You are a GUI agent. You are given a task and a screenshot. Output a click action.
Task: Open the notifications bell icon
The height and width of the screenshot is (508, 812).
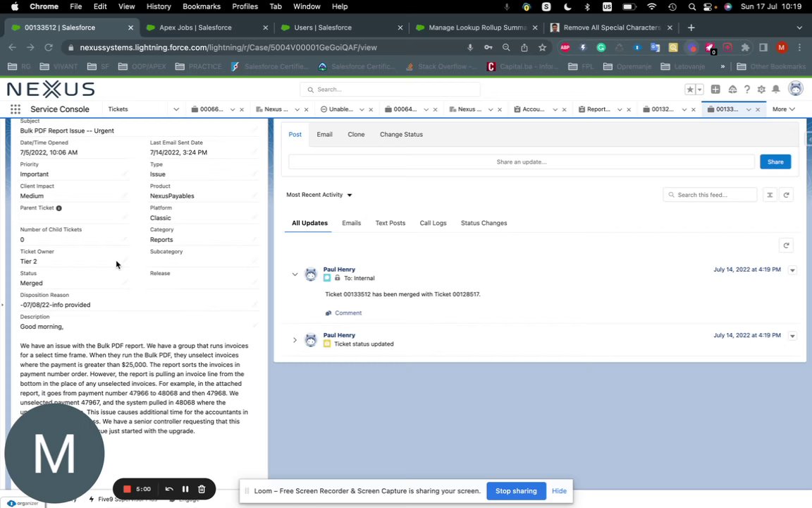pos(776,89)
